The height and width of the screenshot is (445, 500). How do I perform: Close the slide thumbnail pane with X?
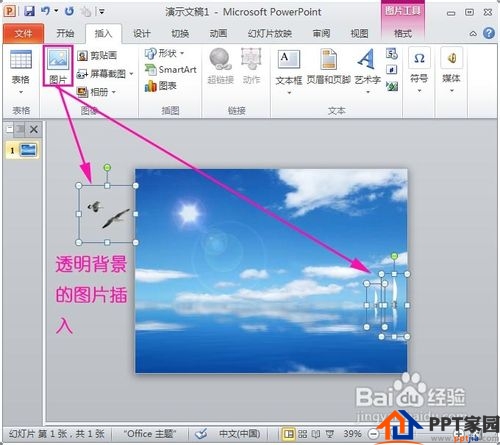(34, 129)
